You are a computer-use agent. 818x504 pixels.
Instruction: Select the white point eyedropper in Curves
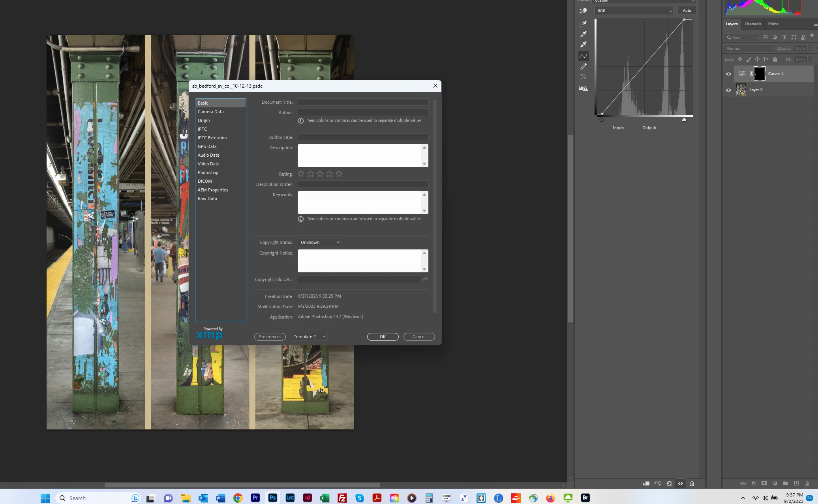(x=583, y=45)
